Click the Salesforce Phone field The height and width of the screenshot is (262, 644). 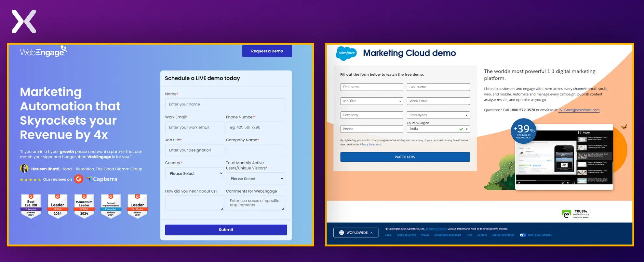coord(372,129)
